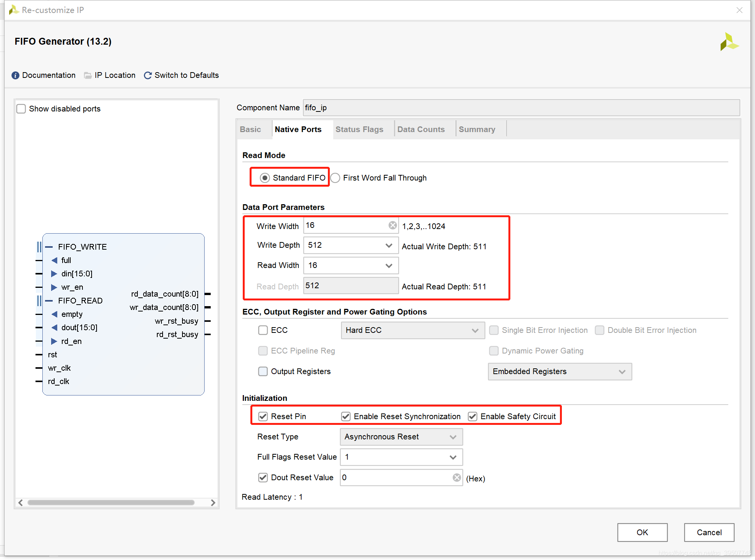Select the First Word Fall Through radio button
Viewport: 755px width, 560px height.
pyautogui.click(x=335, y=178)
